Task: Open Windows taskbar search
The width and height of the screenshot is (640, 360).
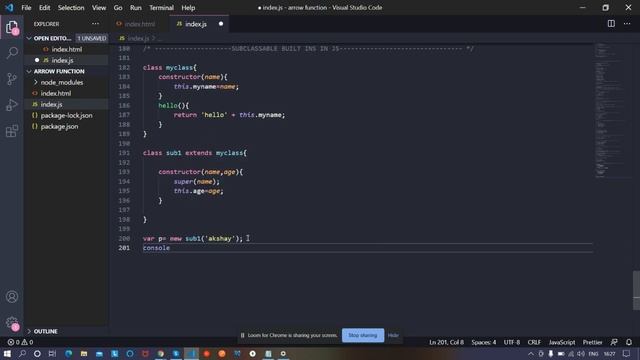Action: click(x=22, y=353)
